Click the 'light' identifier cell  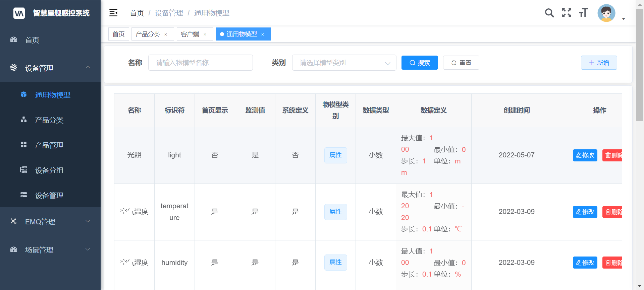174,155
